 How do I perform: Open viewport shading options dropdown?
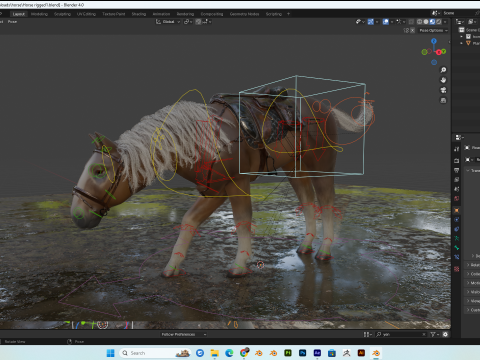click(x=445, y=22)
